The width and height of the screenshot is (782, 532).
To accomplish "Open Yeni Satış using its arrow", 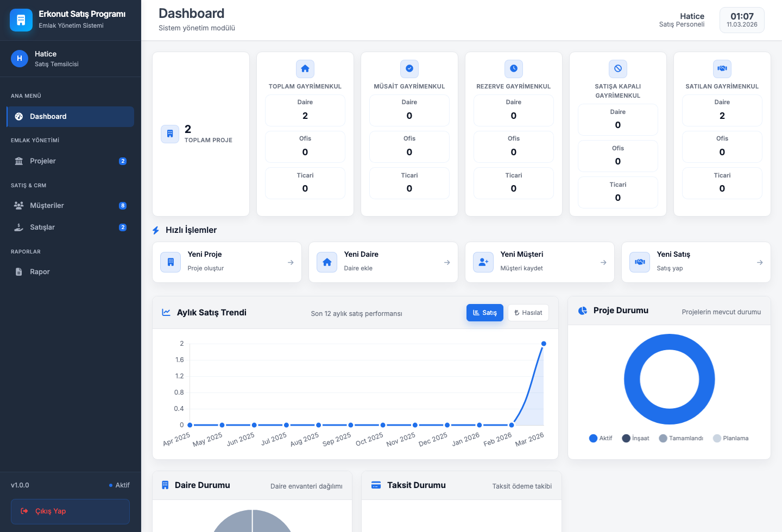I will click(760, 263).
